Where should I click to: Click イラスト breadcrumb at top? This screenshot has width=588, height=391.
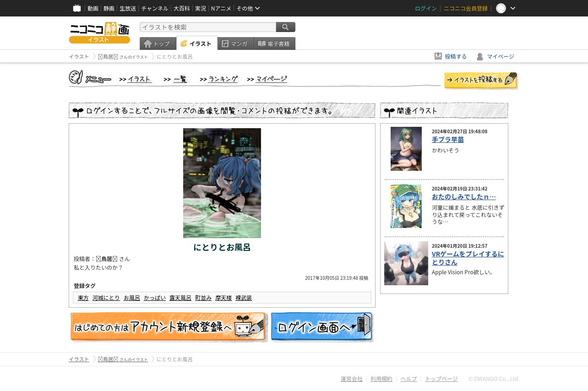pos(79,57)
